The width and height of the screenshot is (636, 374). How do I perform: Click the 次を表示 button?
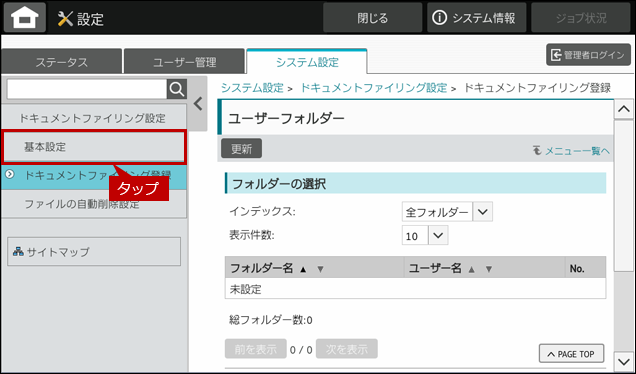347,349
